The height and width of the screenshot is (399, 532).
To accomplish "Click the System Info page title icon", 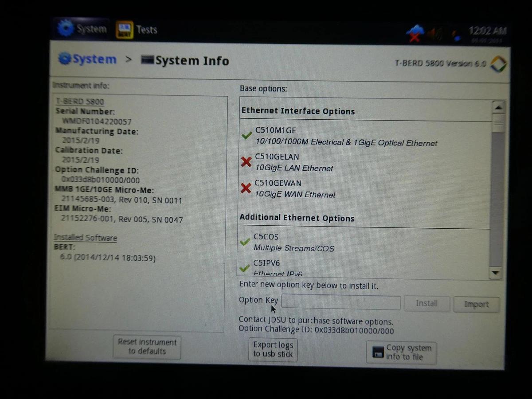I will 147,59.
